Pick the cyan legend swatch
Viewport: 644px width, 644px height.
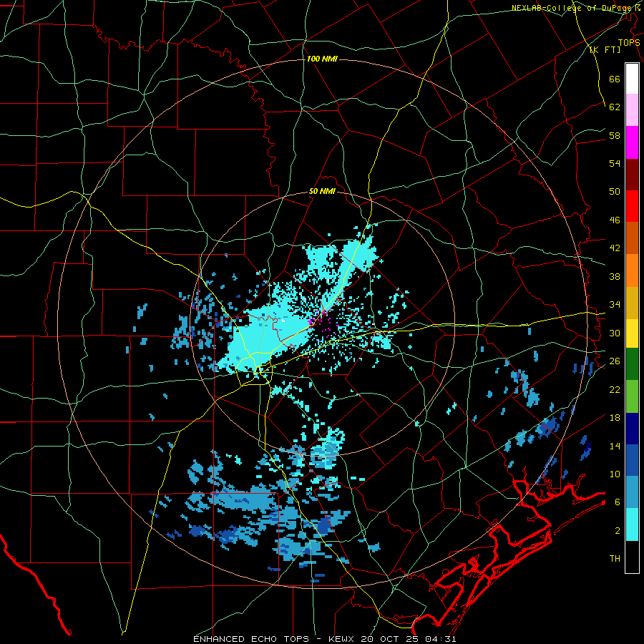click(632, 525)
